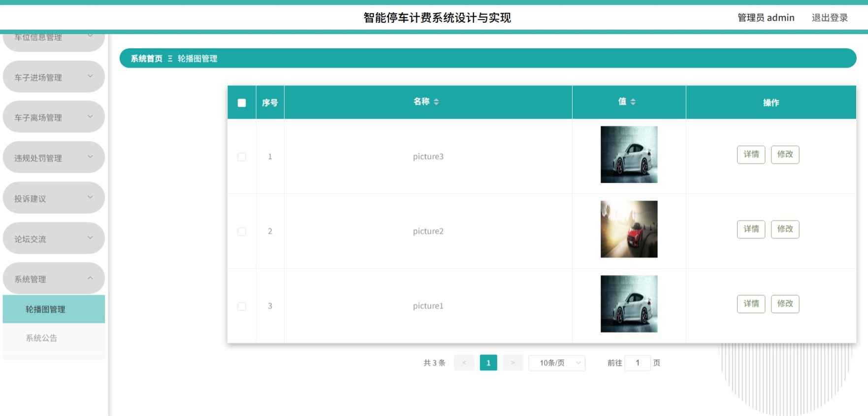Click the 共 3 条 total count text
This screenshot has width=868, height=416.
coord(434,363)
